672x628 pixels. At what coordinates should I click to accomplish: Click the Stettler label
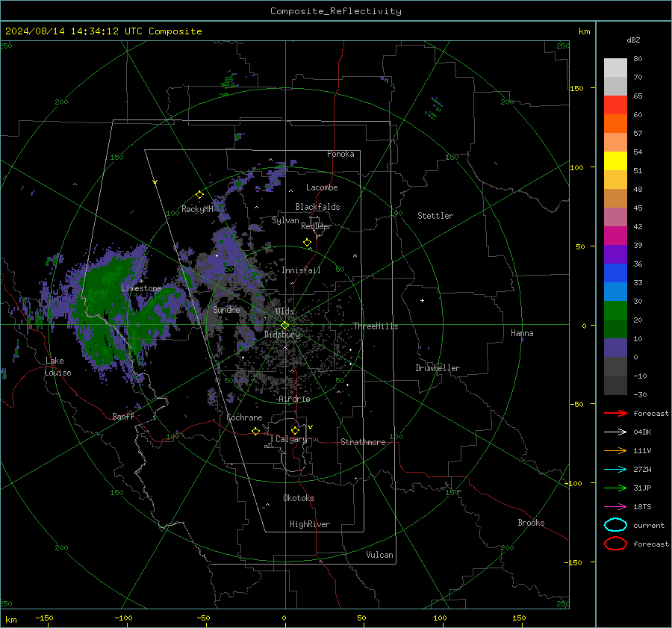tap(435, 216)
